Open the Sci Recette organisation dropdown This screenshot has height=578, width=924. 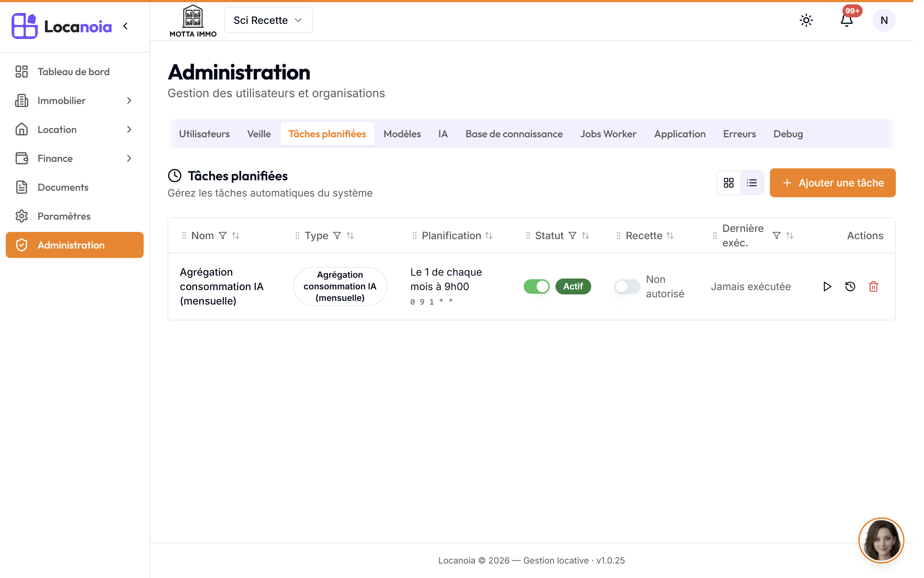pos(269,20)
